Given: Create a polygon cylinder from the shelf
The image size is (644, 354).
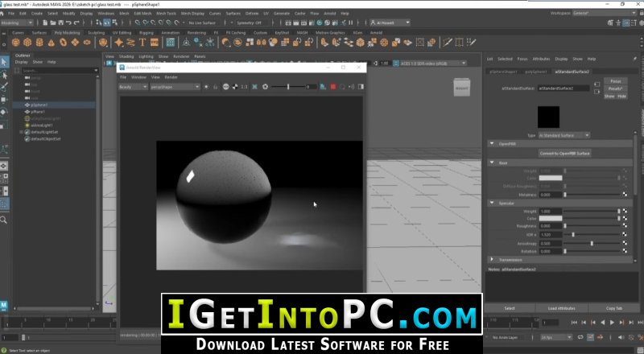Looking at the screenshot, I should [x=39, y=43].
